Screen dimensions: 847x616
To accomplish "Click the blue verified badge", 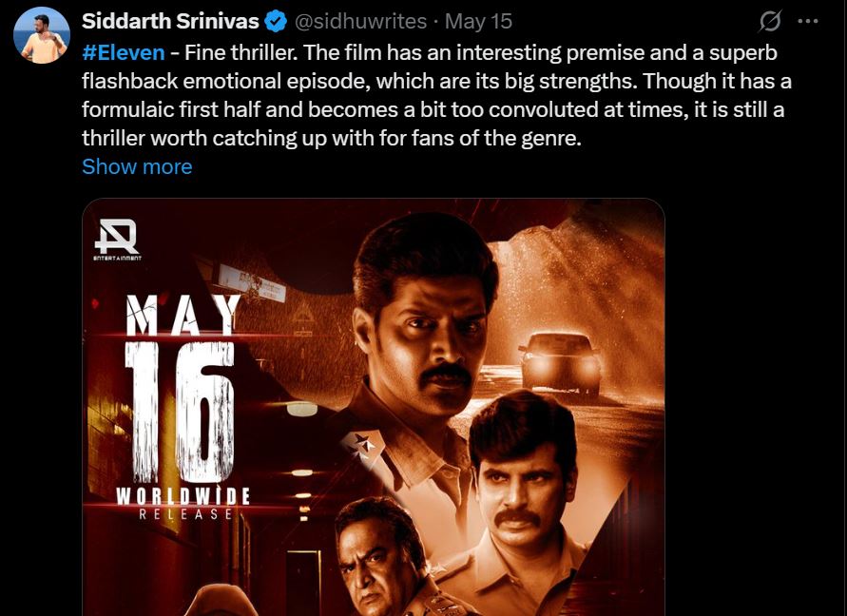I will coord(277,22).
